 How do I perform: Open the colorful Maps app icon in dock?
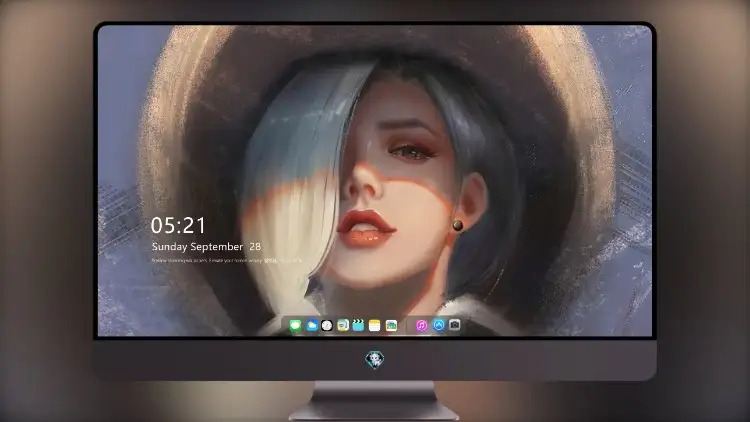391,326
